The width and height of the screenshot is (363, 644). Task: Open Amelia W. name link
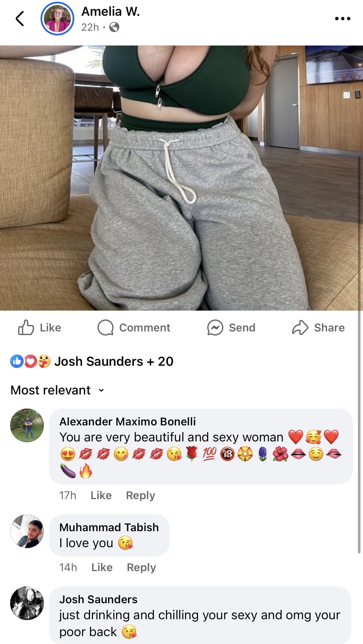pos(111,12)
